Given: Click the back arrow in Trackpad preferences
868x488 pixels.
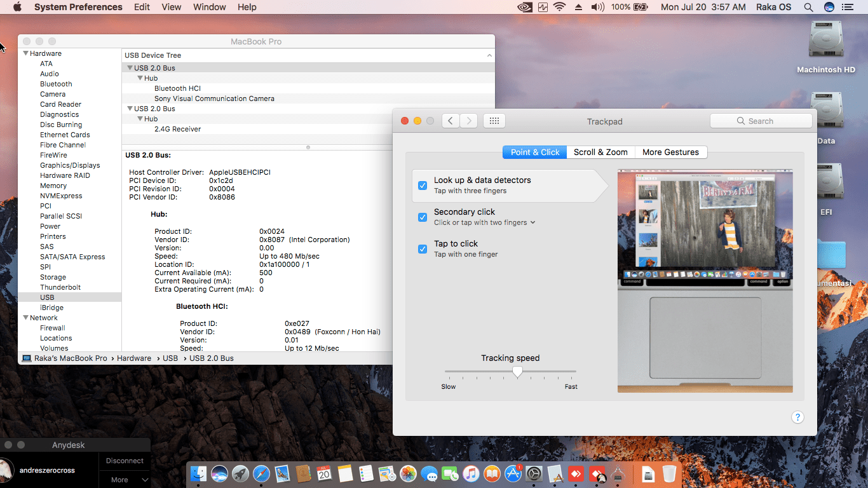Looking at the screenshot, I should pos(451,121).
